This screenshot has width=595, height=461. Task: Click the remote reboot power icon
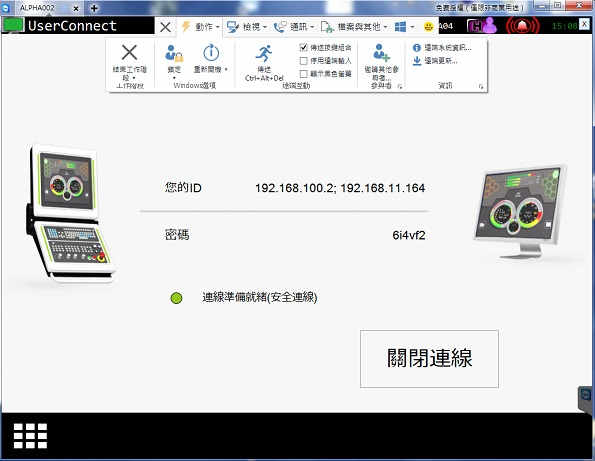211,53
